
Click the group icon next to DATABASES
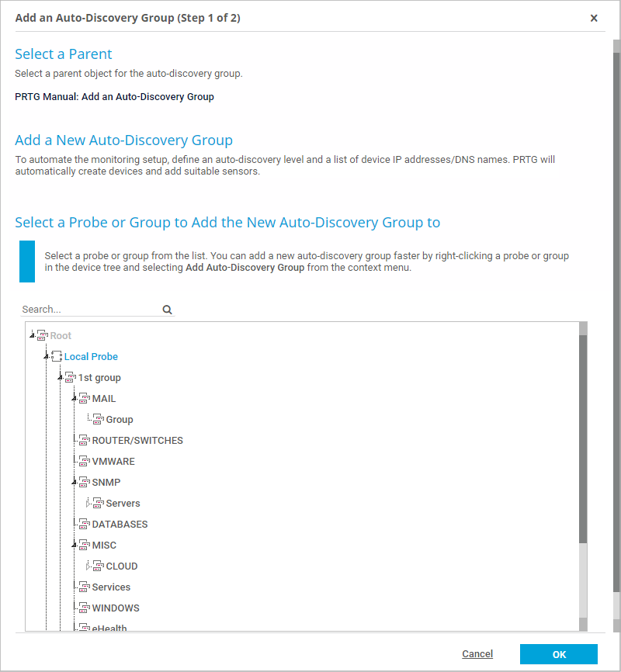(x=85, y=525)
